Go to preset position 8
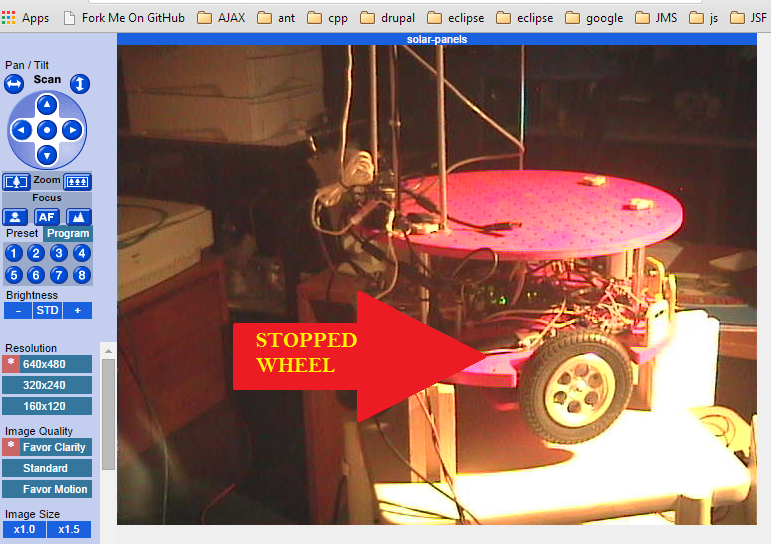This screenshot has height=544, width=771. coord(82,275)
